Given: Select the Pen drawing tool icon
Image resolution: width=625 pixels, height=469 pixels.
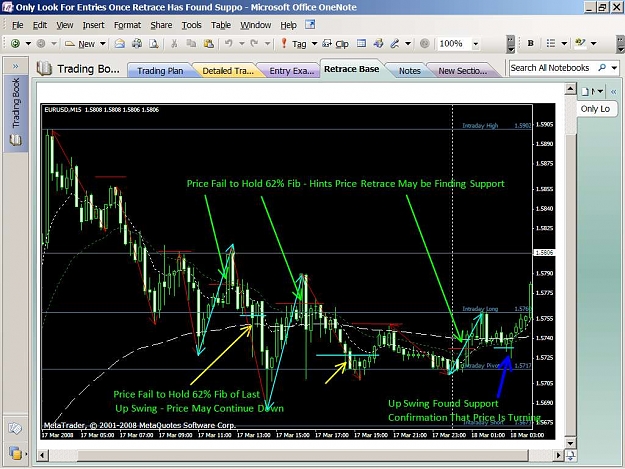Looking at the screenshot, I should pos(395,43).
